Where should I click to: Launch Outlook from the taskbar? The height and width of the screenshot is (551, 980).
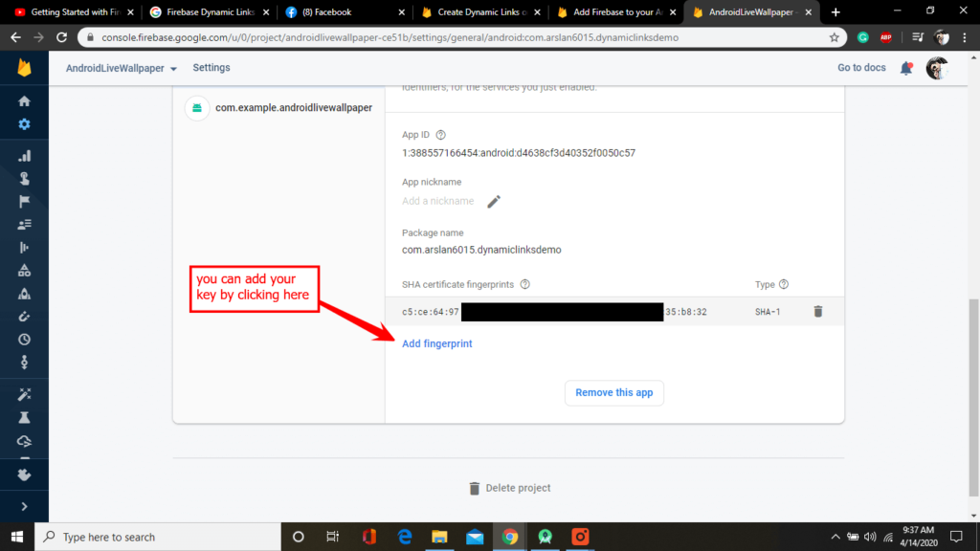tap(474, 537)
